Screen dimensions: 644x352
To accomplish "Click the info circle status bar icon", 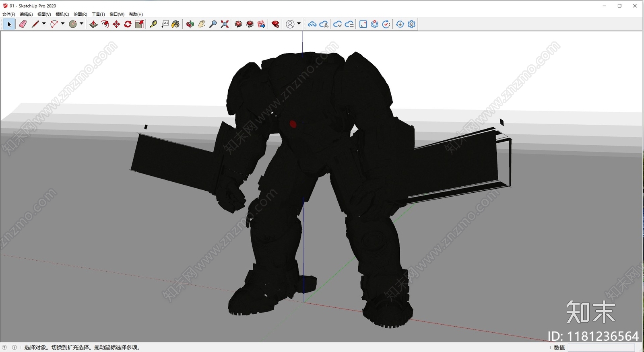I will coord(14,347).
